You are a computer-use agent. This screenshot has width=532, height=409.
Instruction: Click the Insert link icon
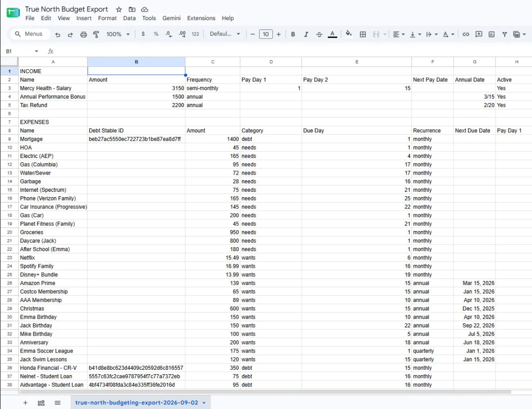[466, 34]
